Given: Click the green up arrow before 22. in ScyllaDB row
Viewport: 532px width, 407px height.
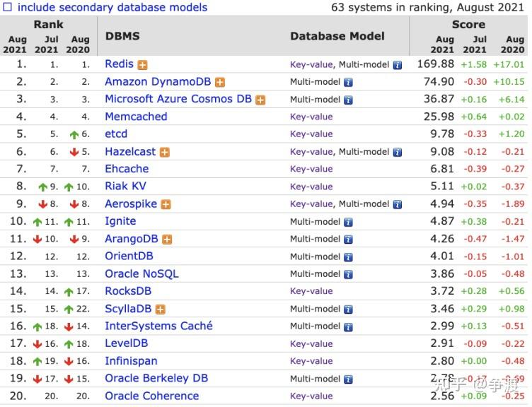Looking at the screenshot, I should 69,309.
